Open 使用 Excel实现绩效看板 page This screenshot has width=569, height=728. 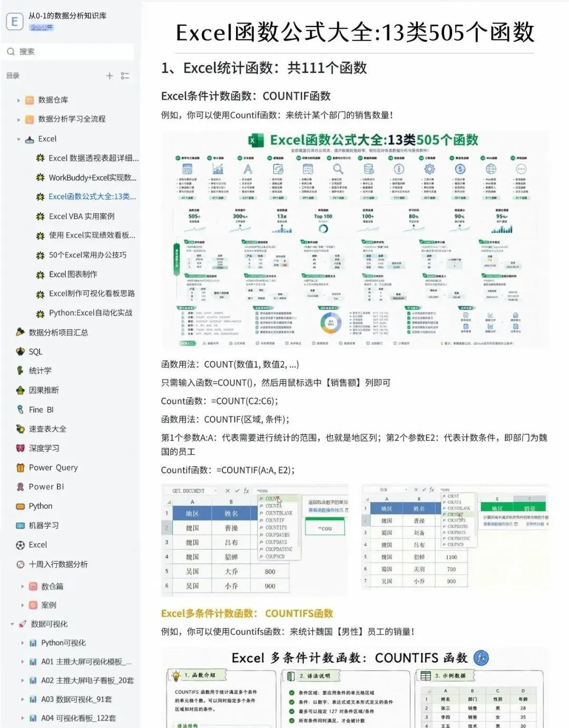92,235
